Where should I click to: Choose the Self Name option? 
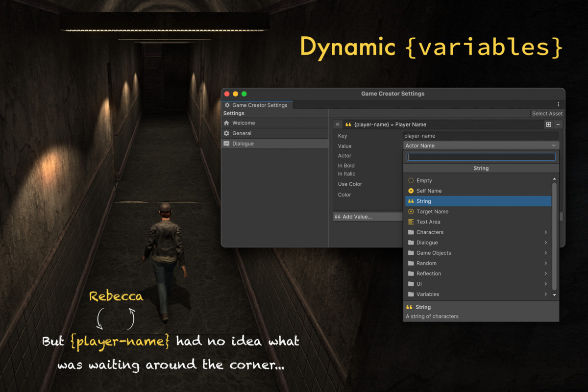coord(429,191)
